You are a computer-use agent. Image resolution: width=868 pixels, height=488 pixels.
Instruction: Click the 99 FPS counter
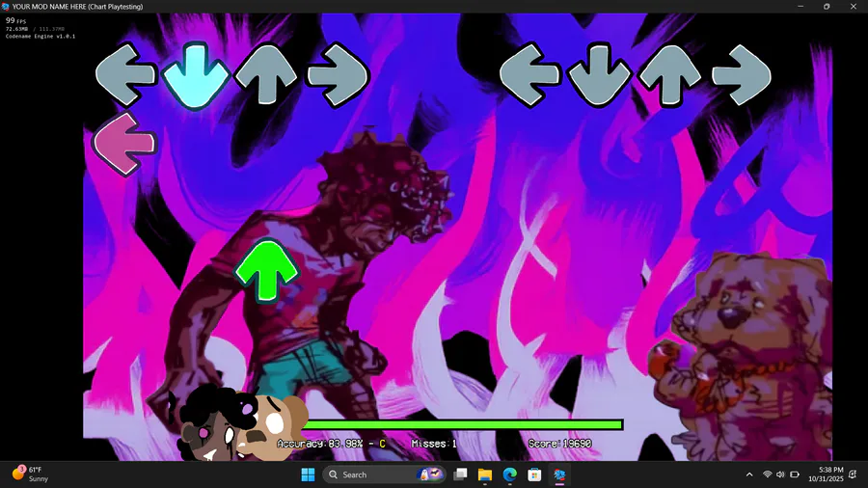tap(15, 20)
